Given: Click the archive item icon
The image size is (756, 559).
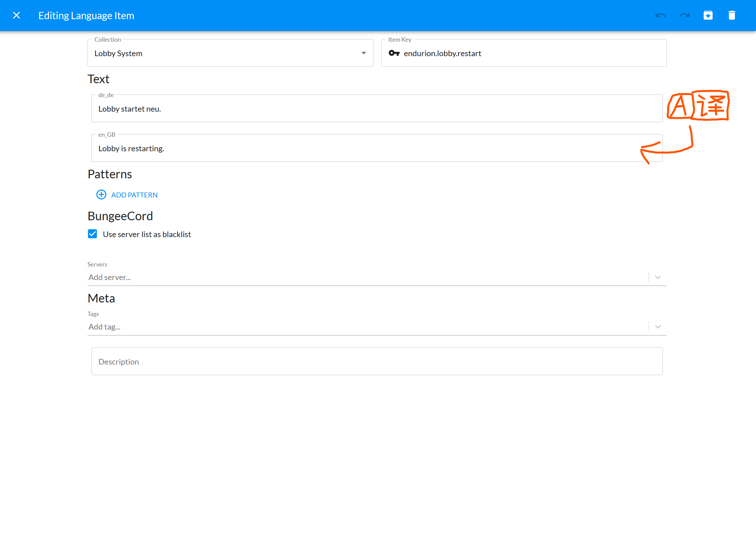Looking at the screenshot, I should click(708, 16).
